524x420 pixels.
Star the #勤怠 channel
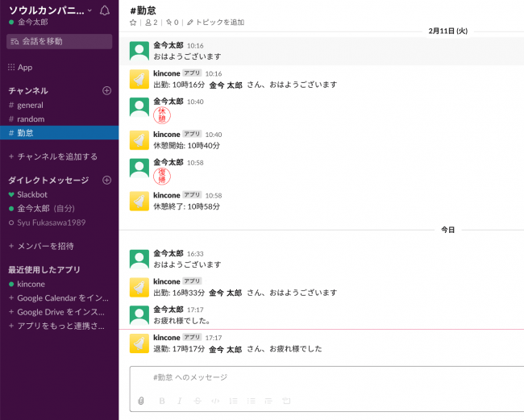point(134,23)
